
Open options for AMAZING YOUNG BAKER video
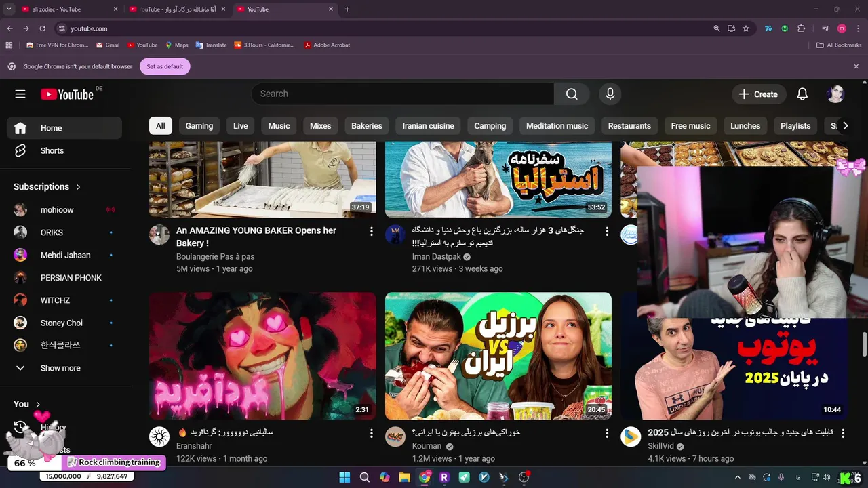click(371, 232)
